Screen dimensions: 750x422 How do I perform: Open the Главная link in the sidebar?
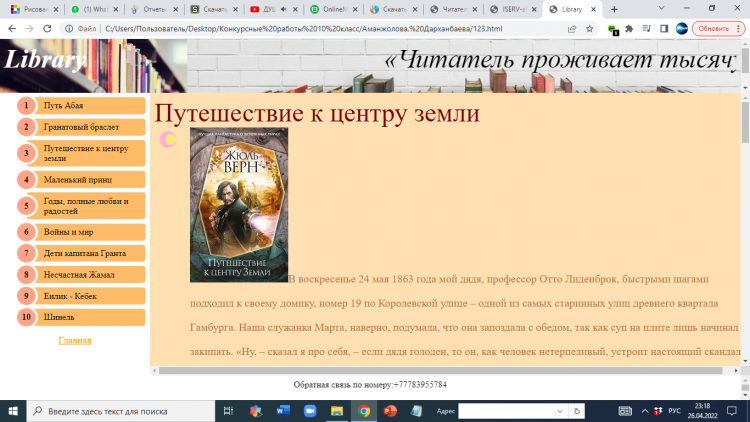click(x=75, y=341)
